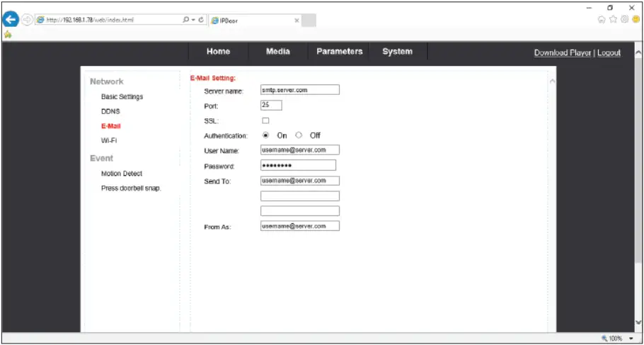Open the zoom level dropdown arrow
The height and width of the screenshot is (345, 644).
631,339
